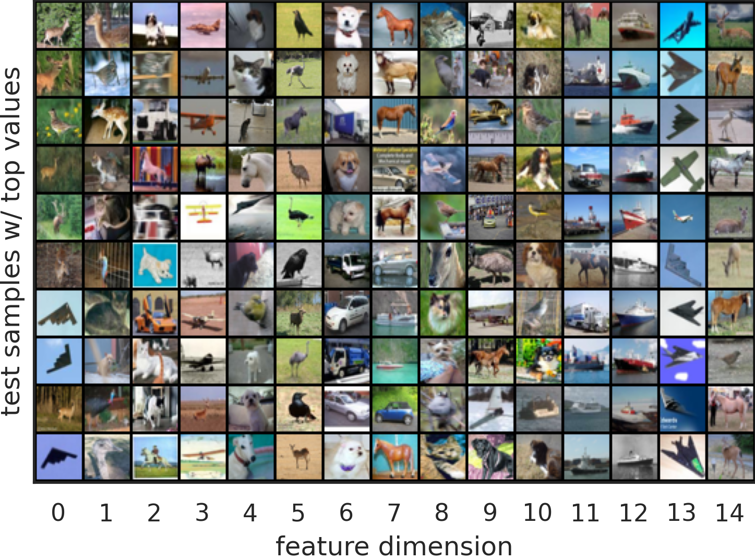Viewport: 755px width, 560px height.
Task: Click the colorful blue-and-pink bird on a branch
Action: [x=443, y=121]
